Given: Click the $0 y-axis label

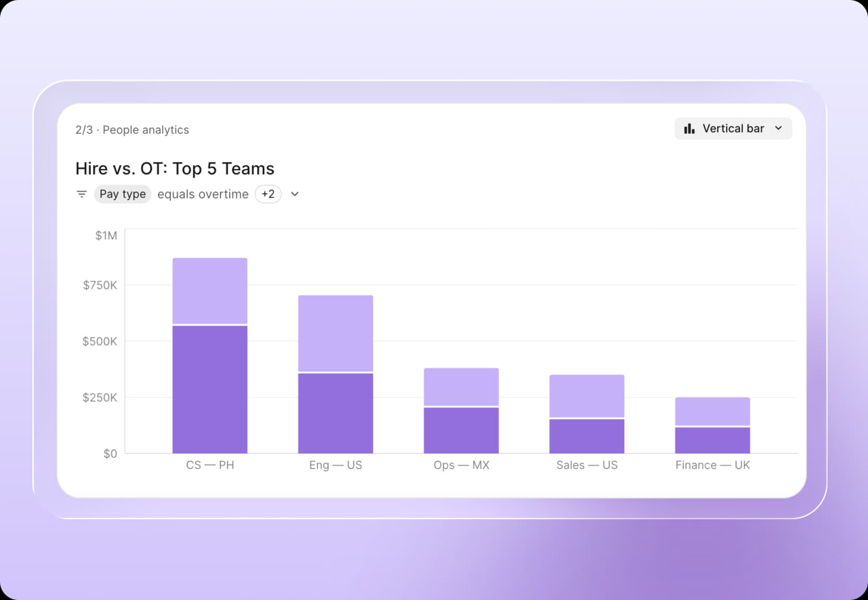Looking at the screenshot, I should [110, 454].
